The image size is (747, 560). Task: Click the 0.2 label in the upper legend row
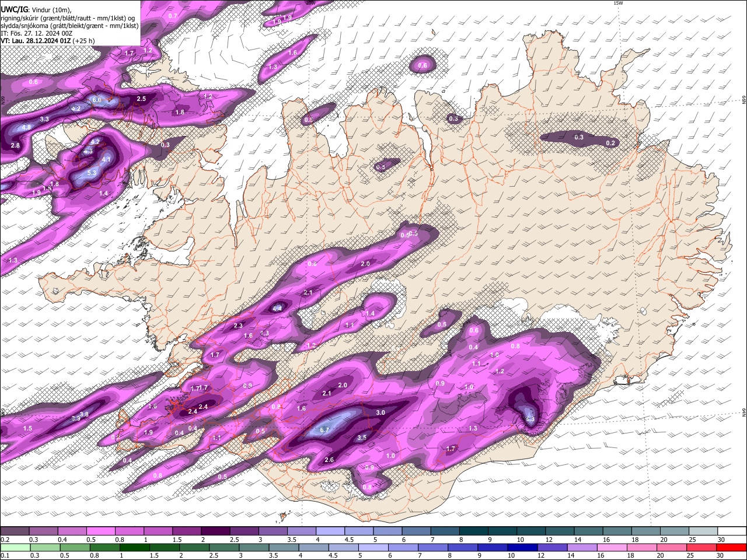click(x=4, y=540)
